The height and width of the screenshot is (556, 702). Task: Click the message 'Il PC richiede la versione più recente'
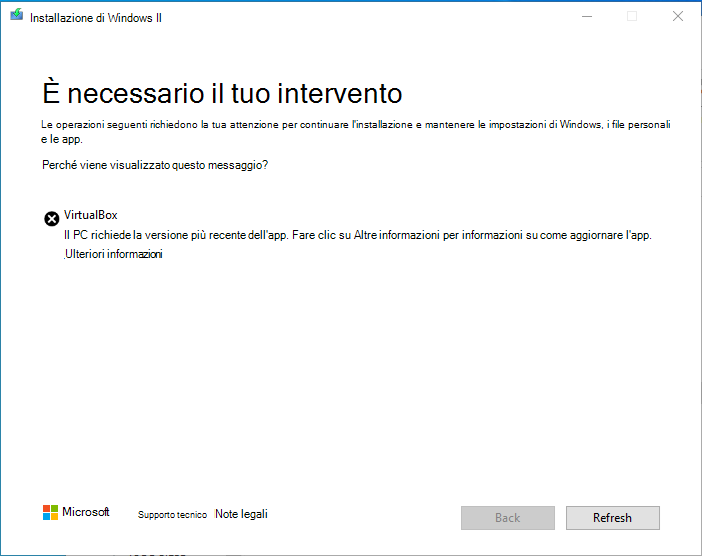tap(358, 235)
